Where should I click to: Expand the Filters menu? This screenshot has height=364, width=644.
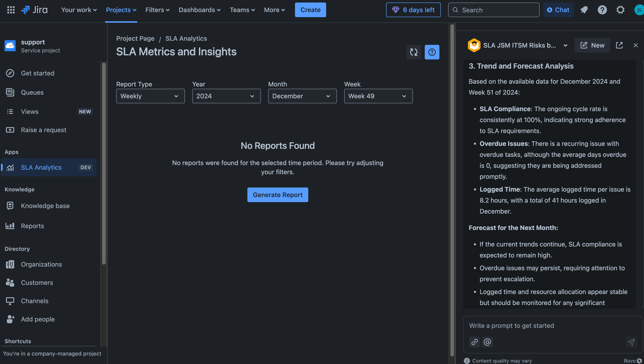(157, 10)
